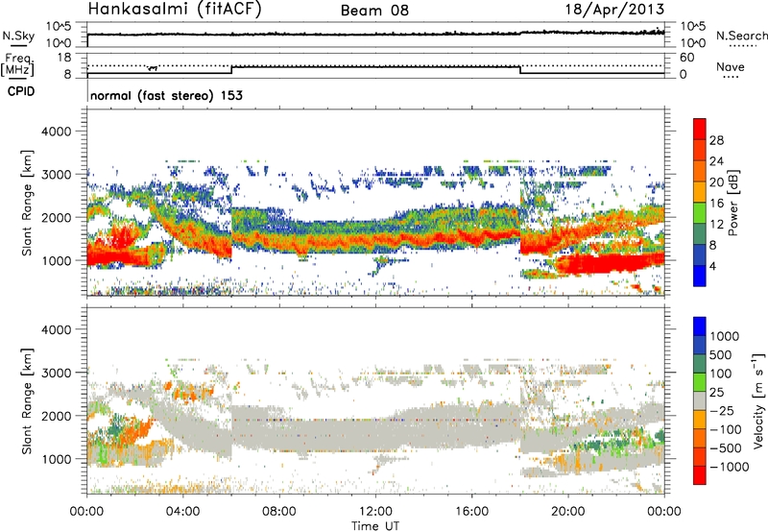Click the frequency step at 06:00
This screenshot has width=768, height=532.
231,70
